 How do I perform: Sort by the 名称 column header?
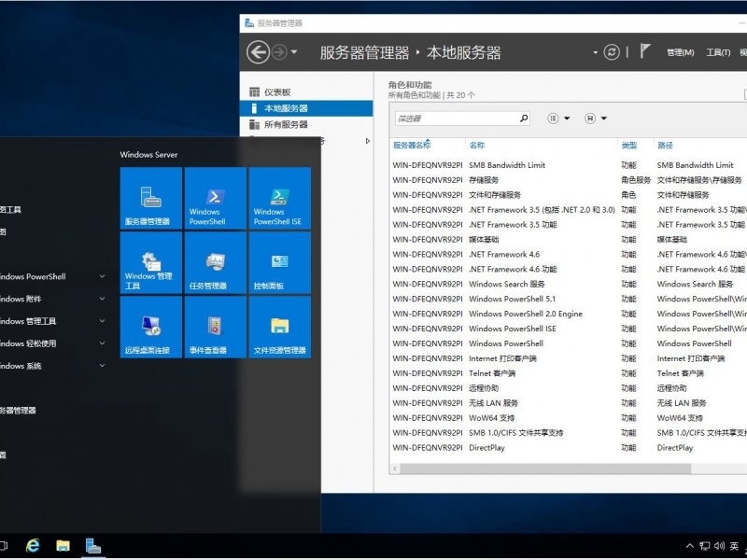[477, 146]
